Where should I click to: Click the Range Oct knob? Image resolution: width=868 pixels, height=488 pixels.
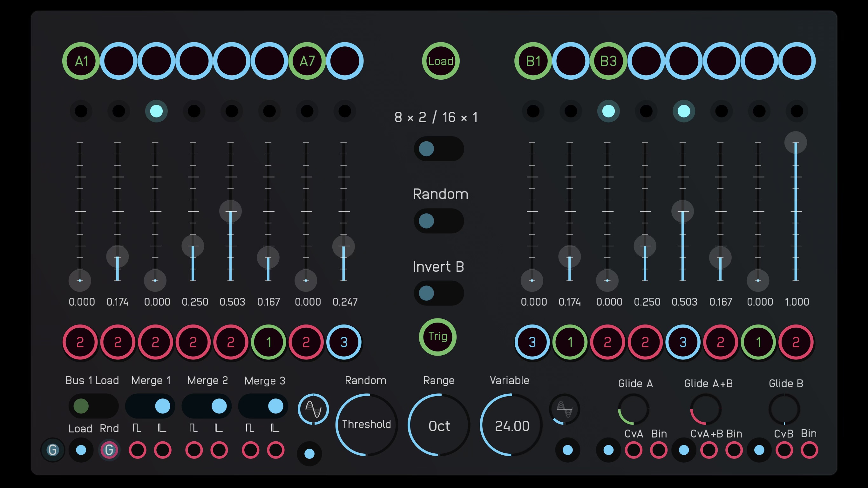click(x=439, y=425)
